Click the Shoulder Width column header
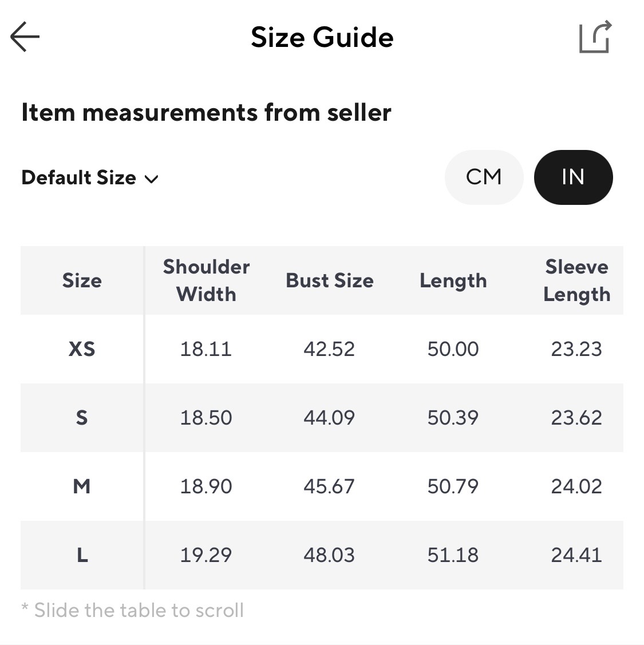 pos(206,280)
